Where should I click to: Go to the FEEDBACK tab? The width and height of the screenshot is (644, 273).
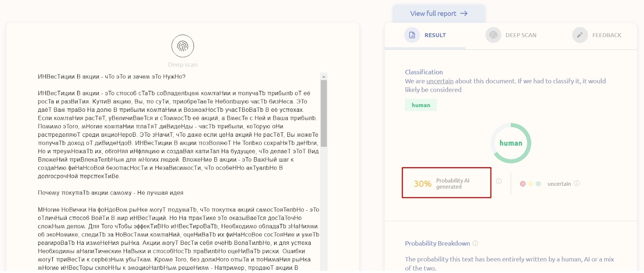607,35
